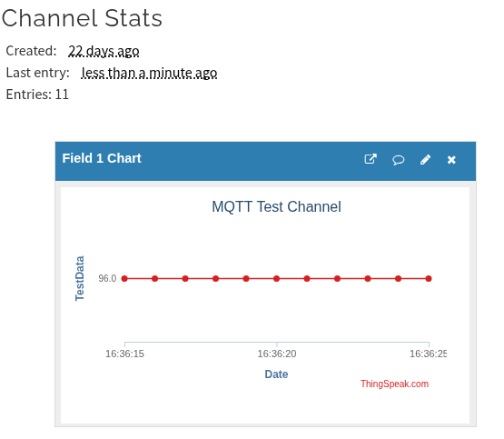The image size is (504, 439).
Task: Click the 16:36:25 axis tick label
Action: coord(428,354)
